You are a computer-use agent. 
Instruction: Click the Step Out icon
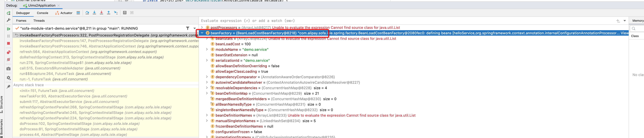tap(108, 13)
